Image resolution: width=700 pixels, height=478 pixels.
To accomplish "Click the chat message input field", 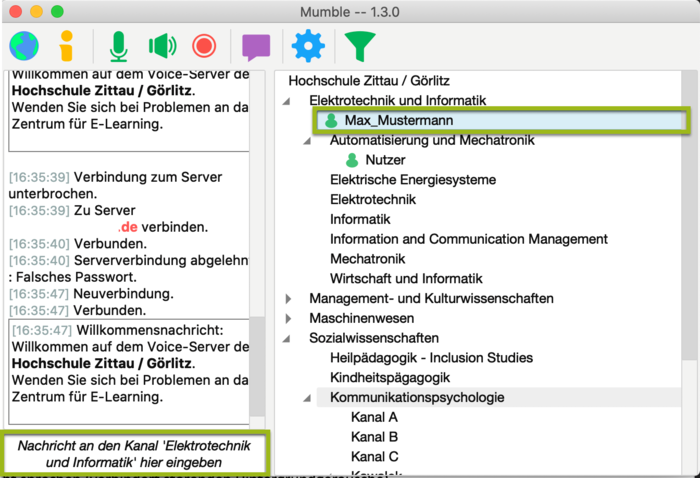I will pos(134,453).
